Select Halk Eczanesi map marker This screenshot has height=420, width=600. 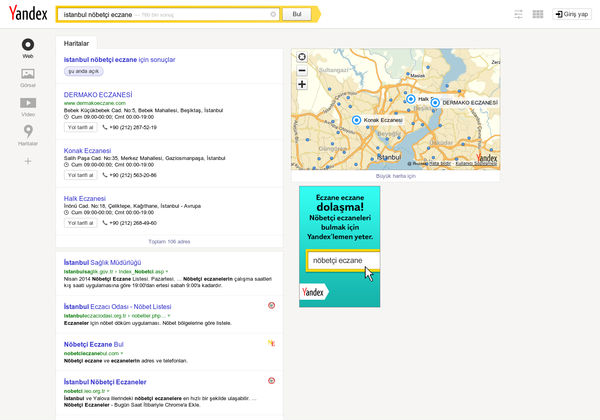[x=411, y=99]
